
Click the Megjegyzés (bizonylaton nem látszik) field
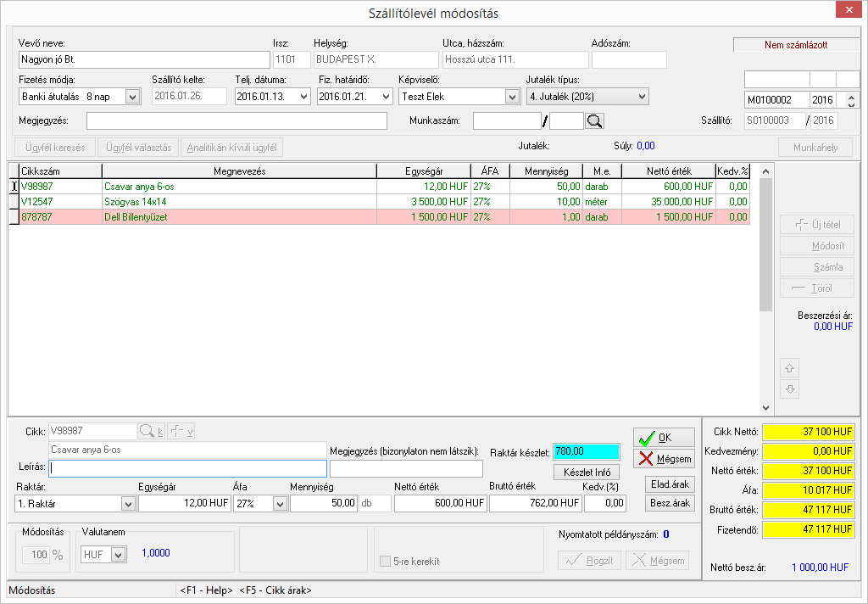[406, 468]
